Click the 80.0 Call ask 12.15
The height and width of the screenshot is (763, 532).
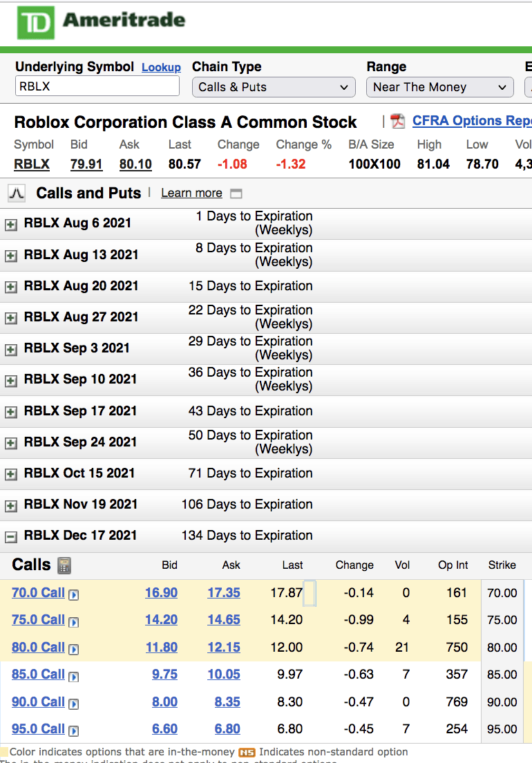click(x=224, y=647)
